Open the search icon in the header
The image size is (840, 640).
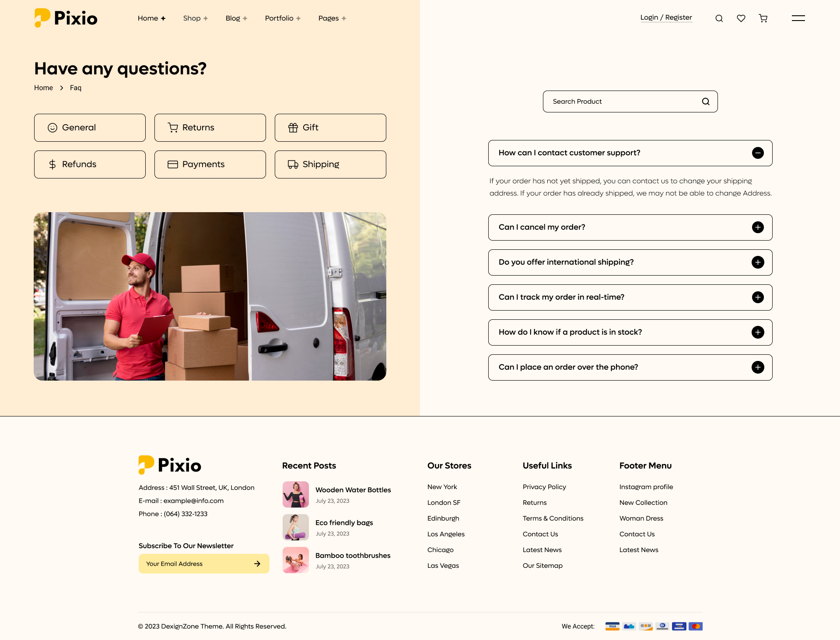click(x=719, y=18)
